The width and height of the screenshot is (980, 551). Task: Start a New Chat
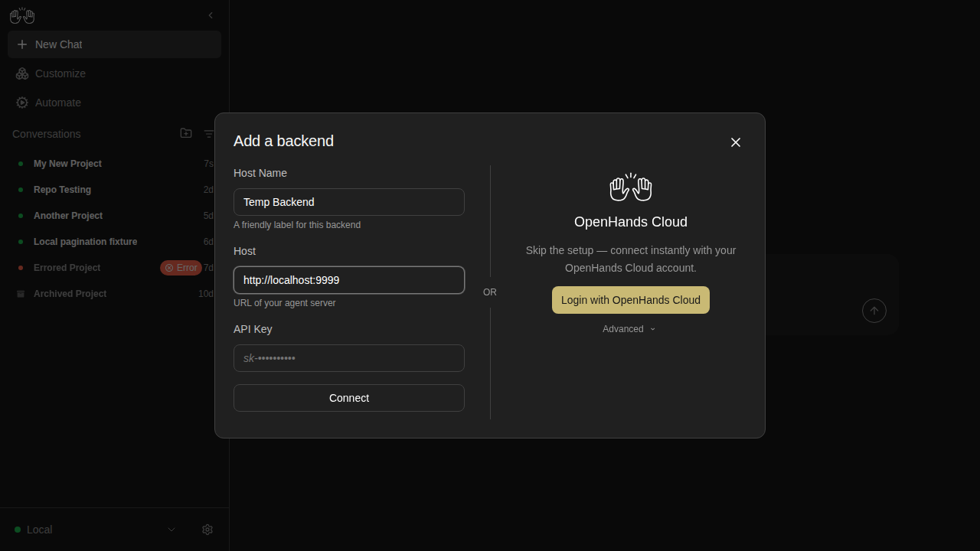pos(114,44)
